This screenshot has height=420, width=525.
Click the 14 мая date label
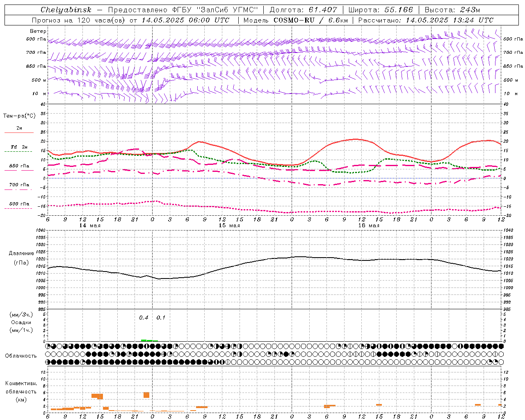click(89, 226)
